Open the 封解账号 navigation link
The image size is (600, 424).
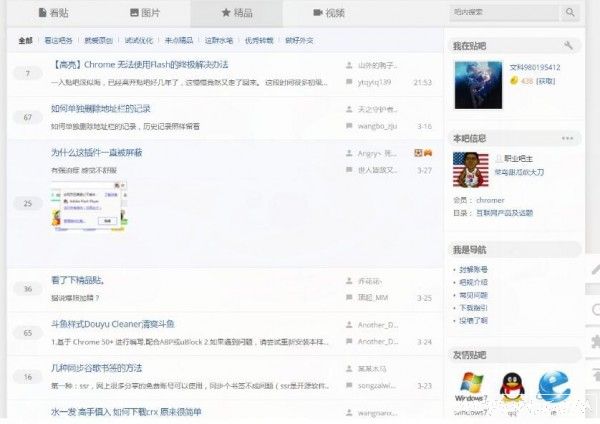click(473, 269)
